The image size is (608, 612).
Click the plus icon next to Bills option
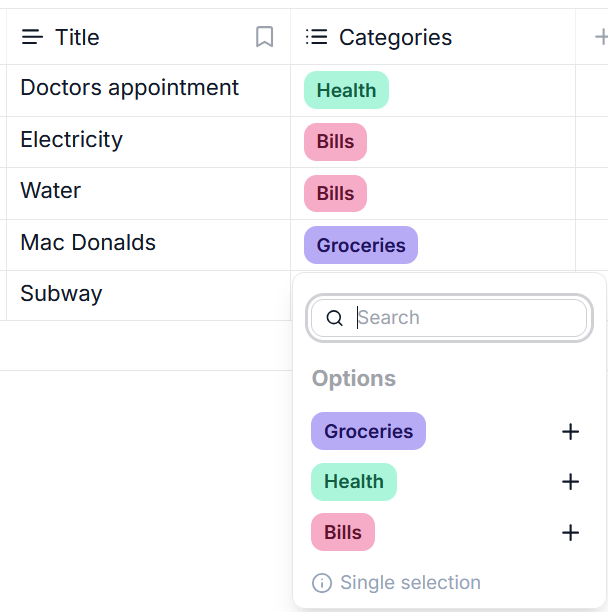(x=570, y=532)
